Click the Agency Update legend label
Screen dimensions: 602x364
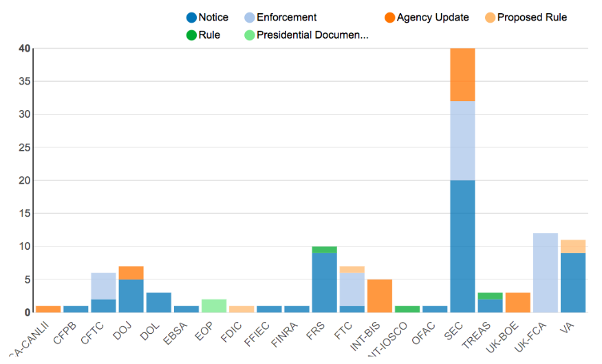click(x=433, y=17)
